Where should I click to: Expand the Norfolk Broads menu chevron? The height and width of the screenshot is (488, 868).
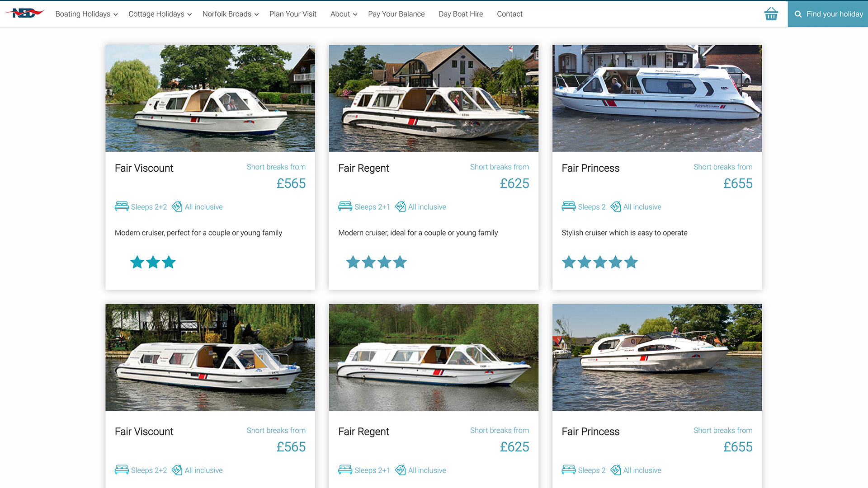click(256, 14)
